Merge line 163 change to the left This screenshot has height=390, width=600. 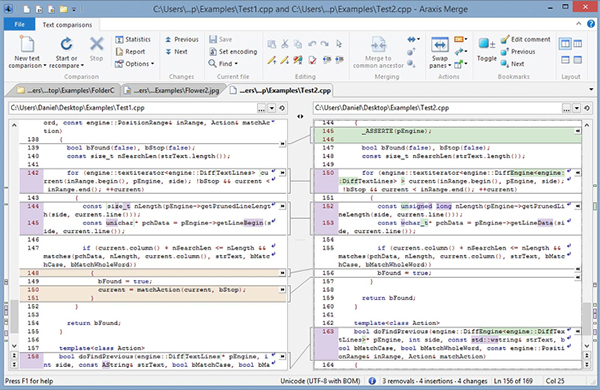577,331
